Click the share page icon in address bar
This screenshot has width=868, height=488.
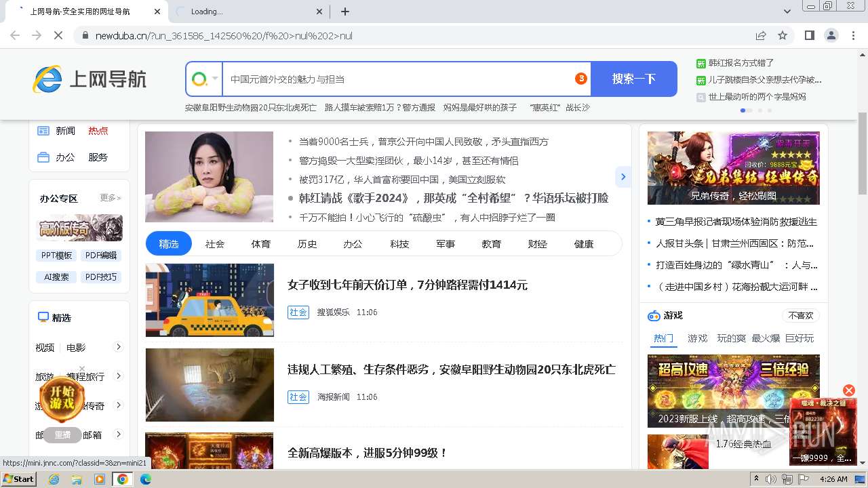pyautogui.click(x=761, y=35)
